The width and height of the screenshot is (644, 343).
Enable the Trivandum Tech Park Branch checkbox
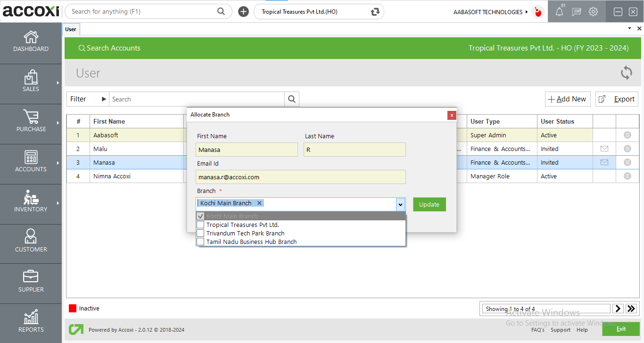coord(200,233)
